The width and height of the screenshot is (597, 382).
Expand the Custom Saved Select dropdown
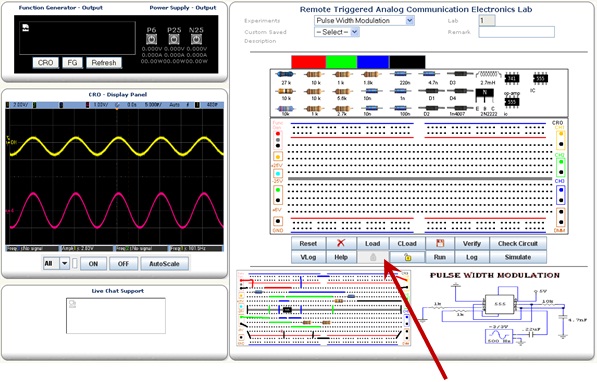click(x=337, y=32)
